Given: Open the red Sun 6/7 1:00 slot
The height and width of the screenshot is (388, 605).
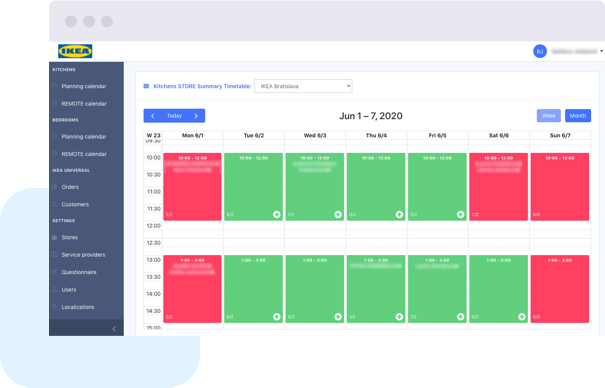Looking at the screenshot, I should (x=560, y=289).
